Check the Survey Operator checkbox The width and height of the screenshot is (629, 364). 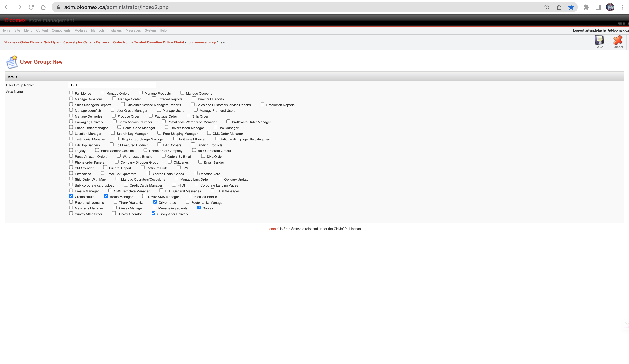[x=114, y=213]
